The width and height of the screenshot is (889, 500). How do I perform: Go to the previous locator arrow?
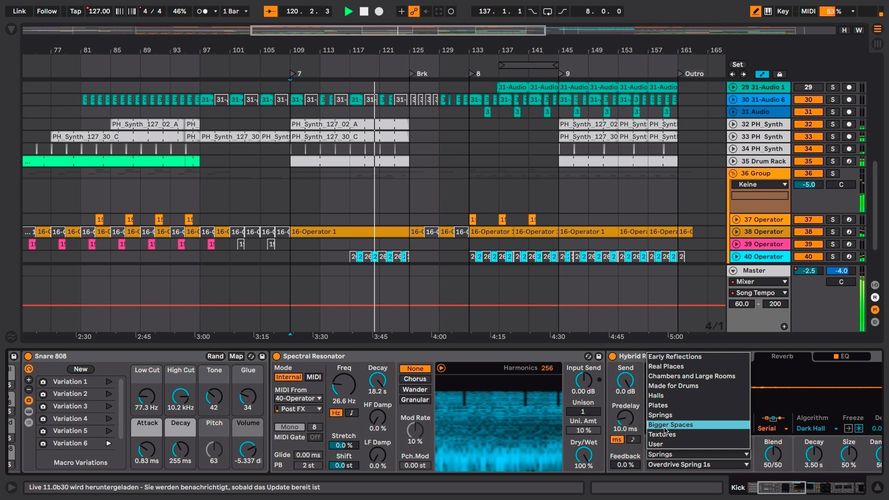(x=733, y=74)
